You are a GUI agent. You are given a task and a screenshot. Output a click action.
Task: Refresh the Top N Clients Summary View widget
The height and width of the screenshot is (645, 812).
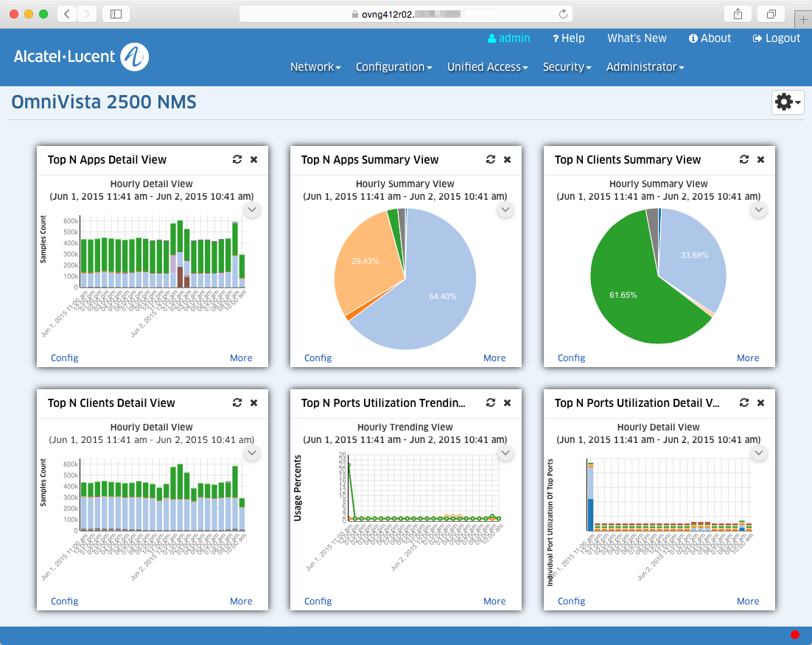click(743, 159)
